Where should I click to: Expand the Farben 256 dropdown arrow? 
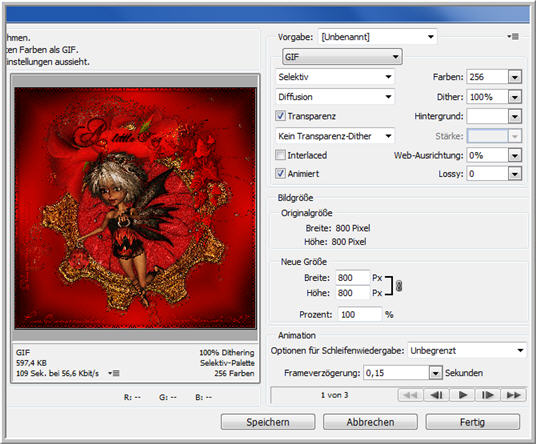[515, 77]
